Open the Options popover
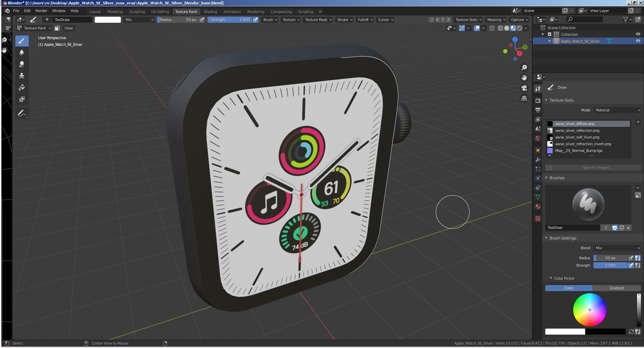Viewport: 644px width, 348px height. (x=519, y=20)
